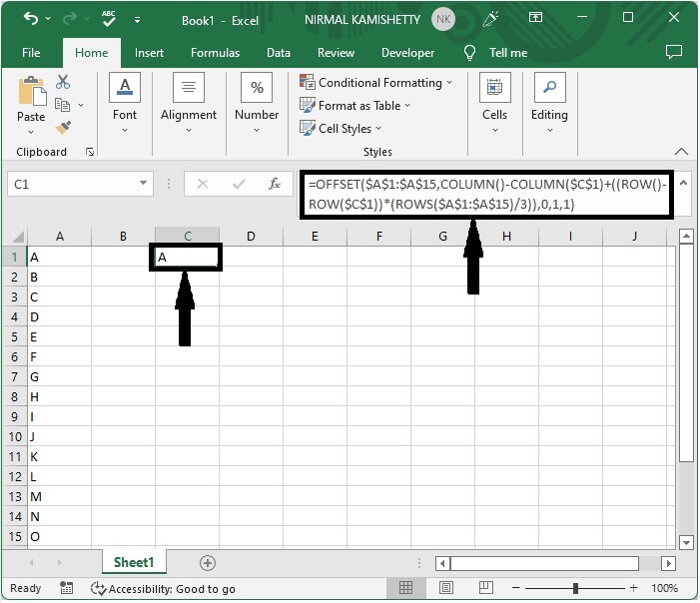Run the ABC spelling check icon
The width and height of the screenshot is (700, 603).
pyautogui.click(x=109, y=19)
